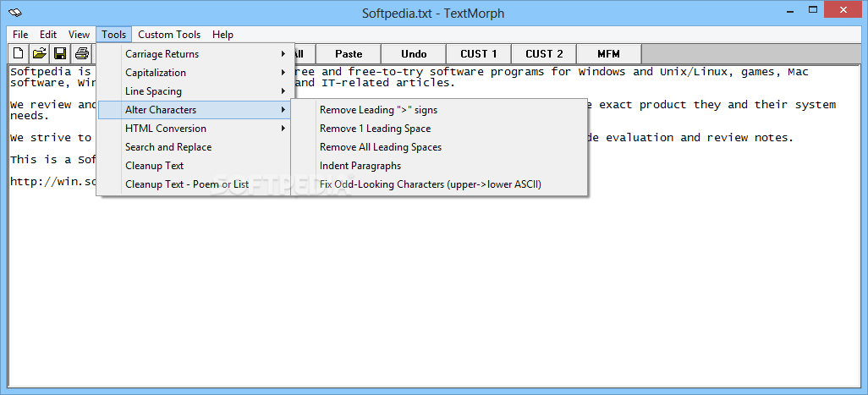Select Indent Paragraphs
The width and height of the screenshot is (868, 395).
pyautogui.click(x=439, y=166)
